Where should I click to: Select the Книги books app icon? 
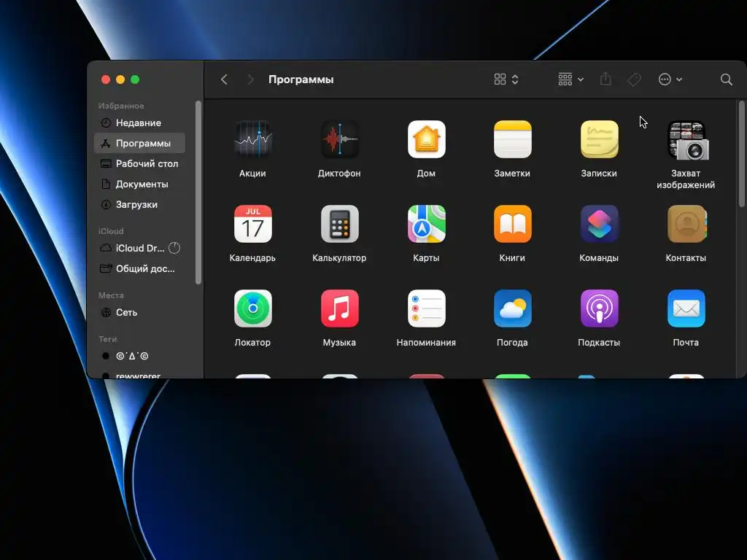[512, 224]
